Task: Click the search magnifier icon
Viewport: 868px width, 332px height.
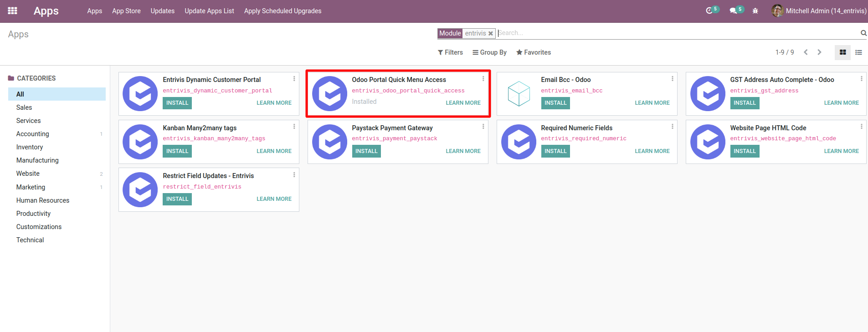Action: tap(863, 33)
